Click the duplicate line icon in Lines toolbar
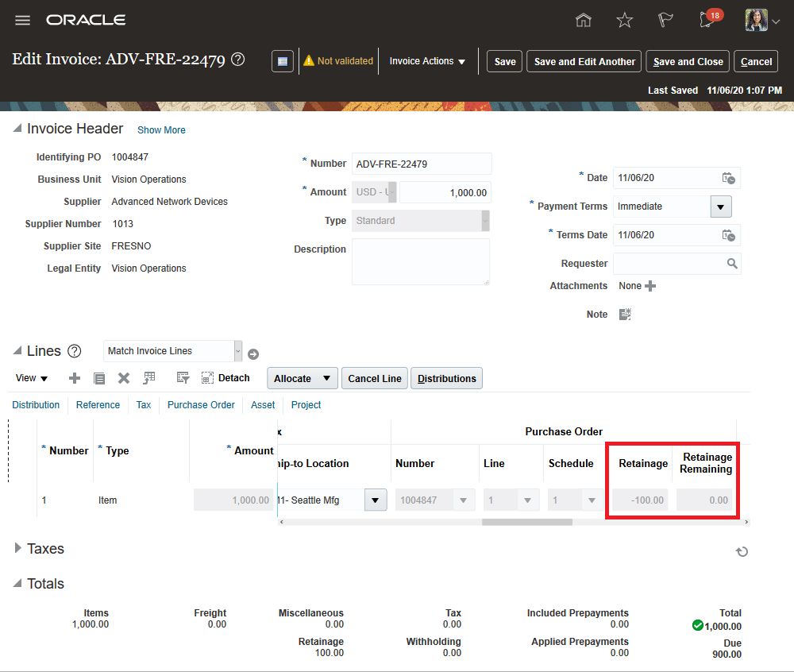Viewport: 794px width, 672px height. (x=99, y=378)
